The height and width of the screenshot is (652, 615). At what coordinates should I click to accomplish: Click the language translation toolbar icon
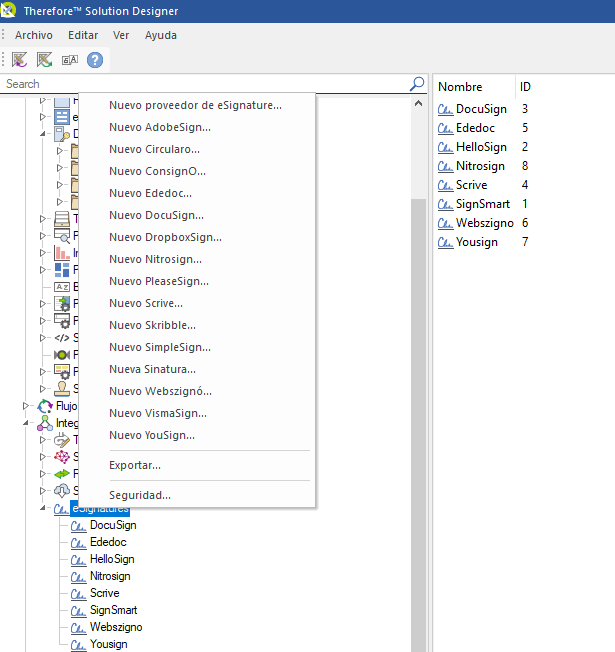[69, 60]
